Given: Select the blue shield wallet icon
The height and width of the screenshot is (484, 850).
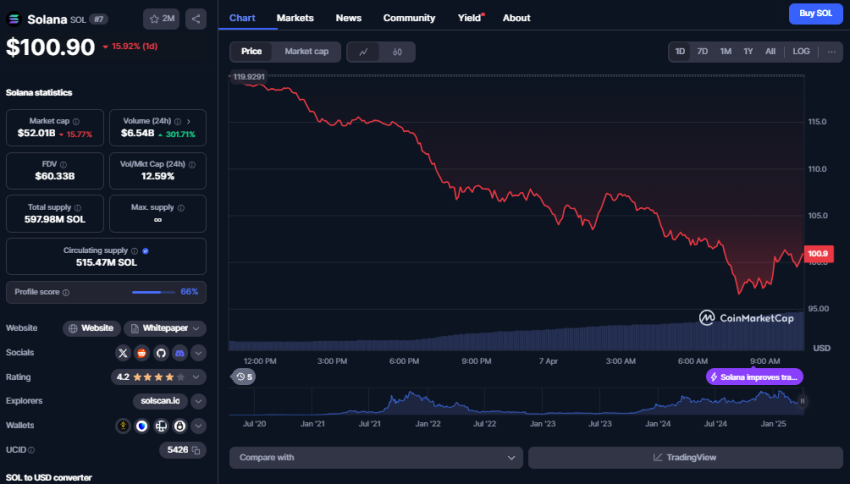Looking at the screenshot, I should point(141,426).
